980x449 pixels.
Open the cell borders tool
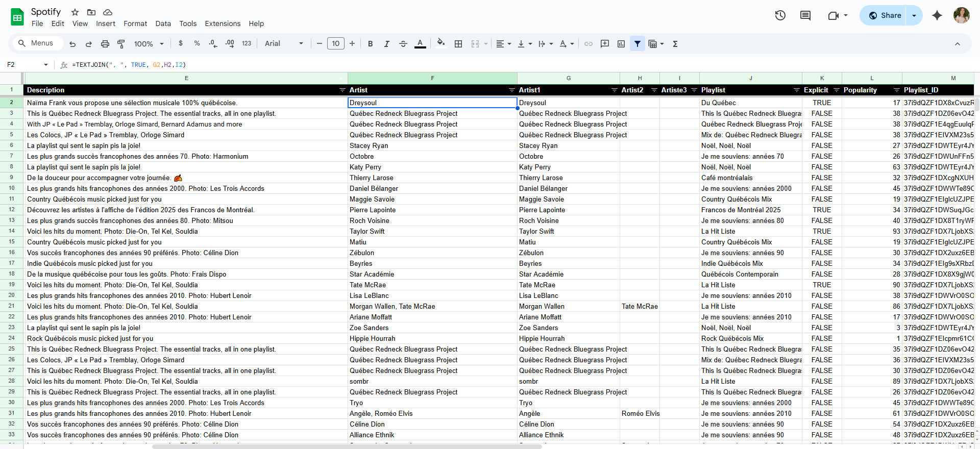tap(458, 44)
